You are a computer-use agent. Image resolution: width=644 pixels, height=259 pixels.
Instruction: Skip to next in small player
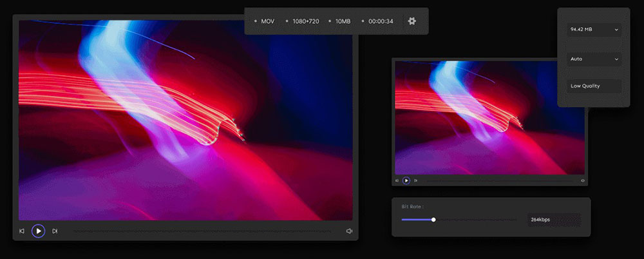point(415,180)
